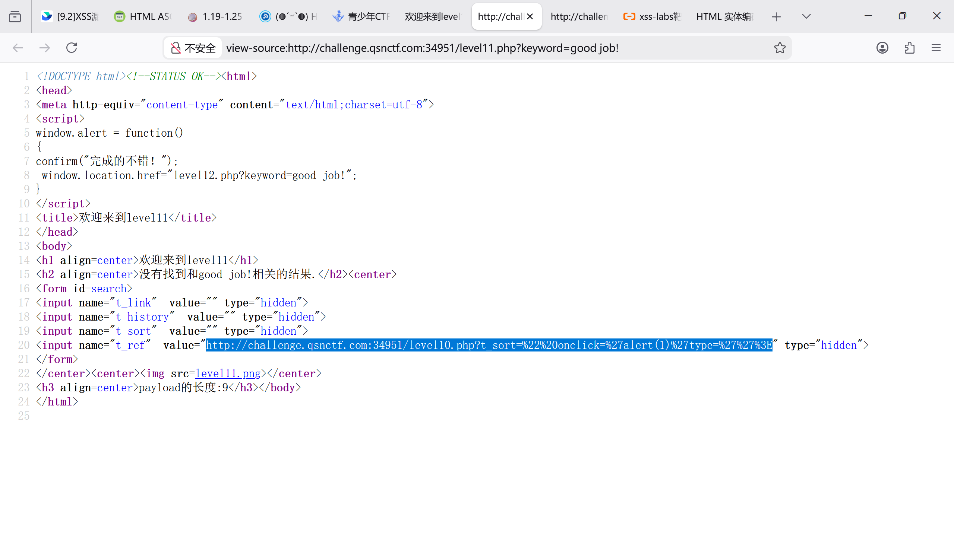Switch to the xss-labs tab

coord(652,17)
